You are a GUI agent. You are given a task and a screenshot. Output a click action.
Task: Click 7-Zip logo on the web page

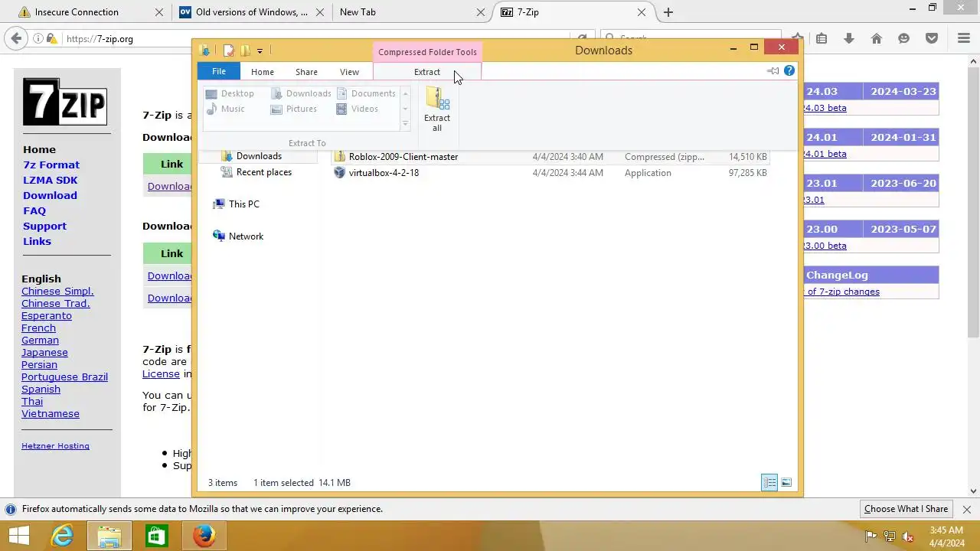64,102
